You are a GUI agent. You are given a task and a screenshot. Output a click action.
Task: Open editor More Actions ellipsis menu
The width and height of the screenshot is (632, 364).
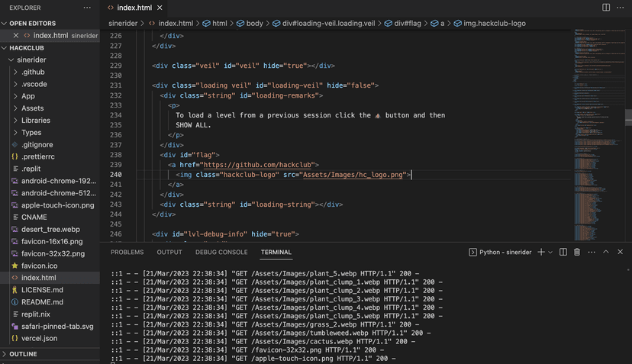tap(621, 8)
